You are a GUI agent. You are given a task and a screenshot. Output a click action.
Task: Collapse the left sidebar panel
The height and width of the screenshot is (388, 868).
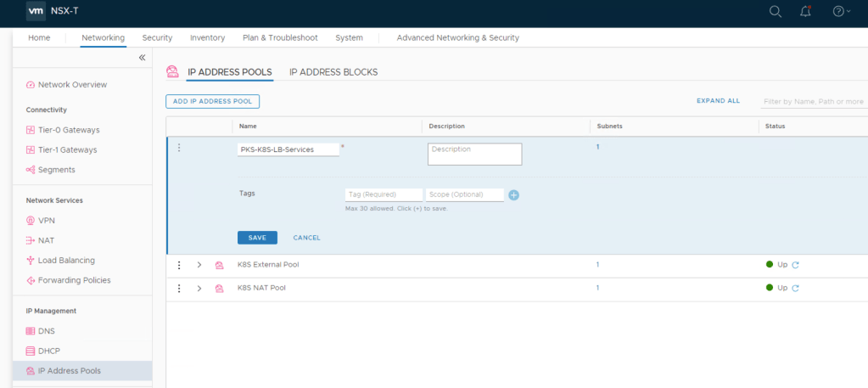[142, 58]
